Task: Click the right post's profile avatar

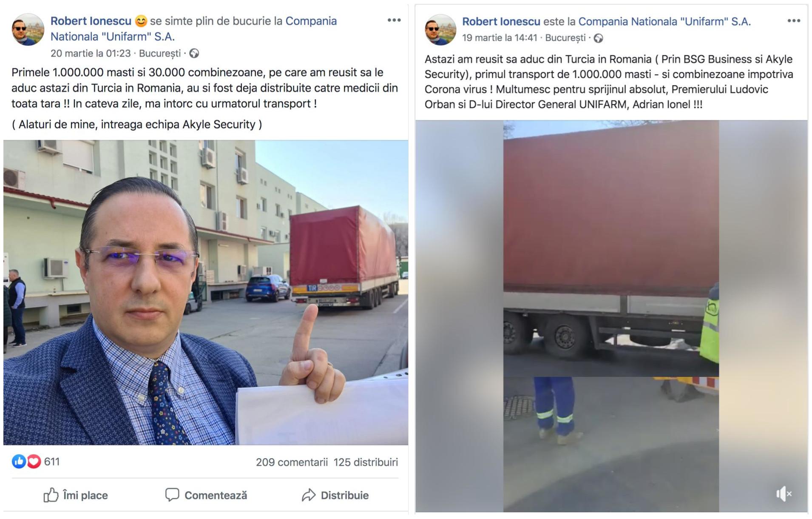Action: 440,30
